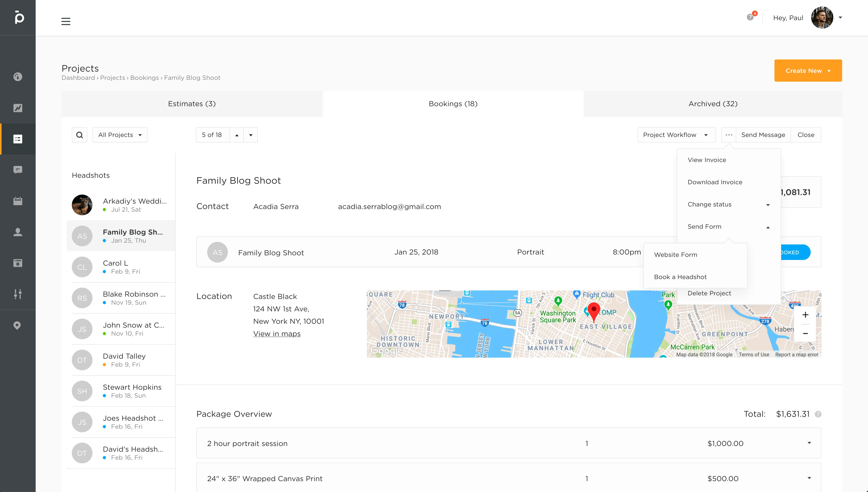Open the messages sidebar icon

(x=18, y=170)
